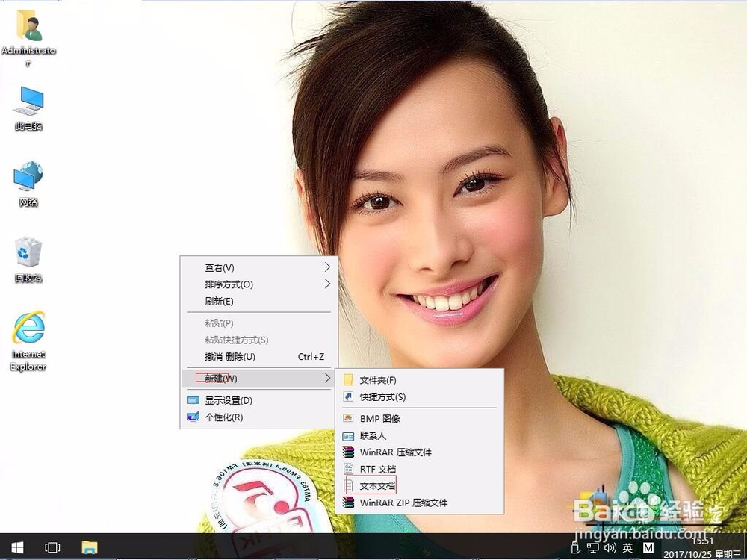Expand the 排序方式 sort submenu
Image resolution: width=747 pixels, height=560 pixels.
click(x=228, y=284)
